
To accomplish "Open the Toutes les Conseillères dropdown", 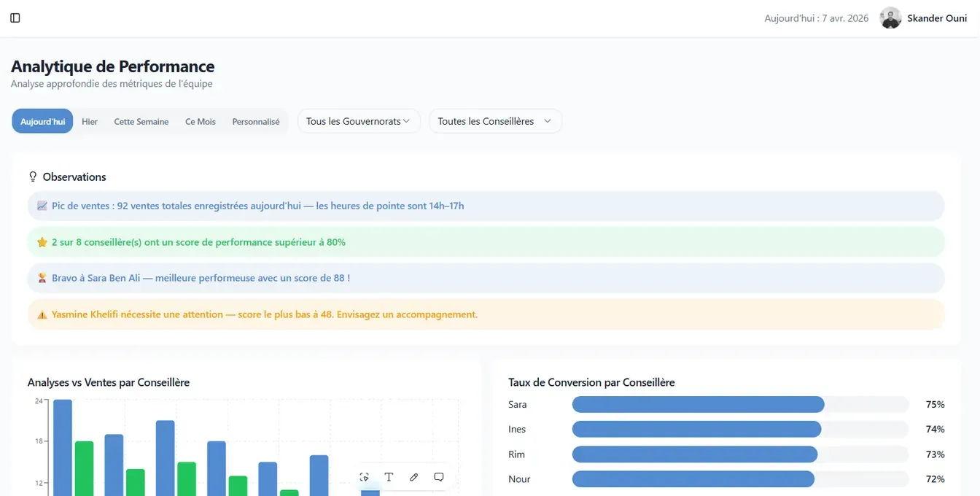I will [x=495, y=121].
